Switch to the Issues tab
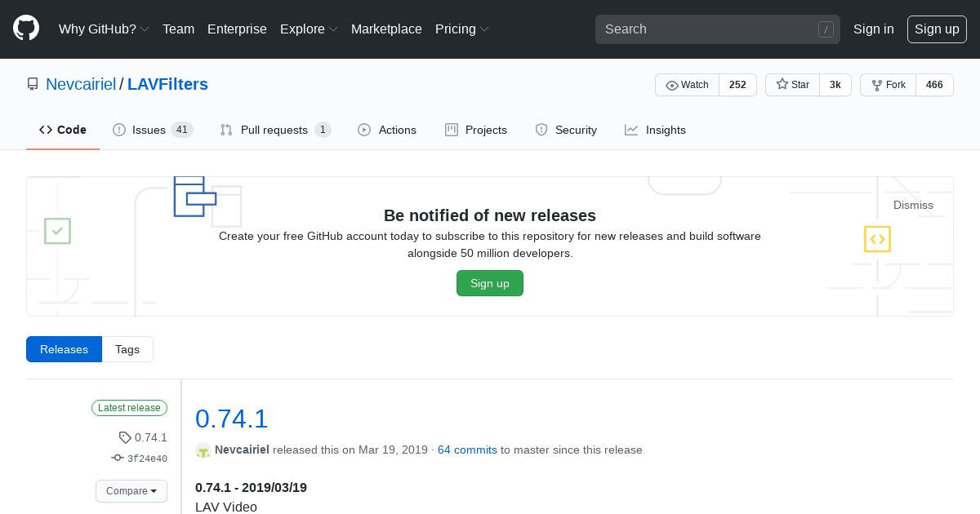The height and width of the screenshot is (514, 980). click(153, 130)
